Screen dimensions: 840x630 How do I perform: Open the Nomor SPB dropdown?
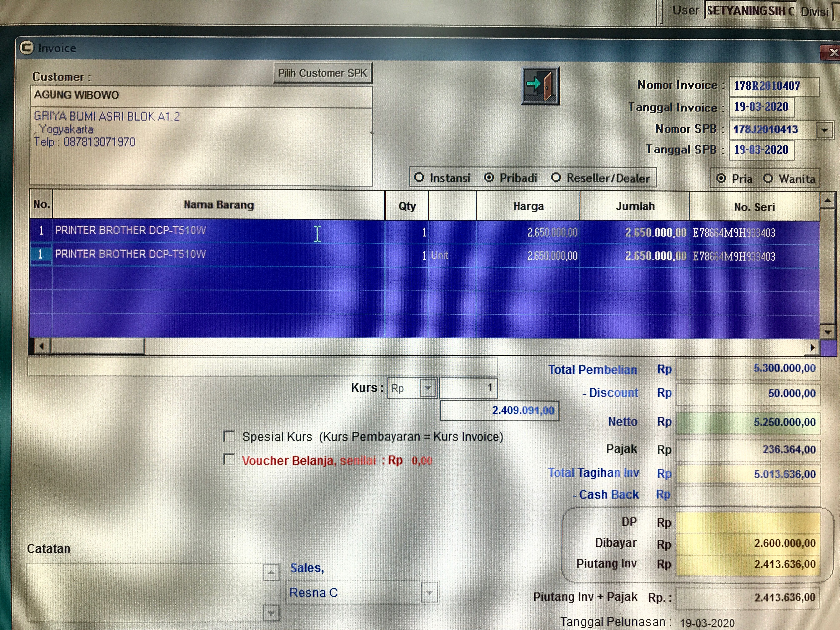824,130
